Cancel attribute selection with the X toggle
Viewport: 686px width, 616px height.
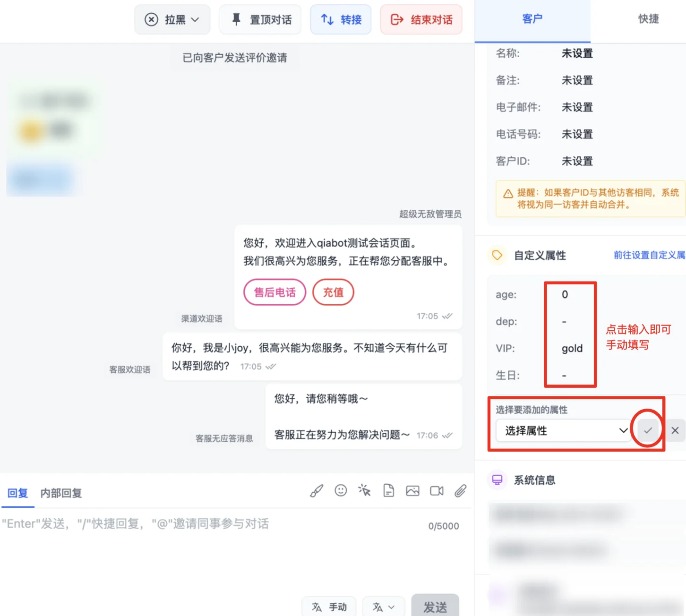point(675,430)
